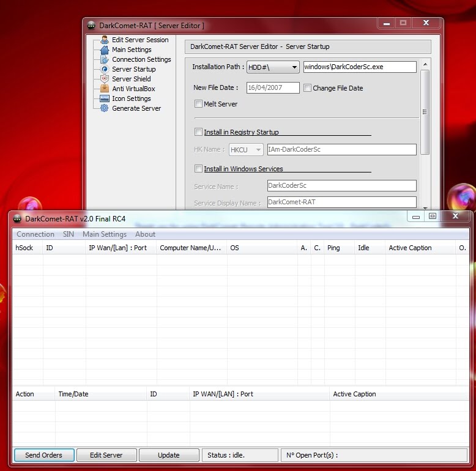The image size is (476, 471).
Task: Check Install in Windows Services
Action: click(198, 168)
